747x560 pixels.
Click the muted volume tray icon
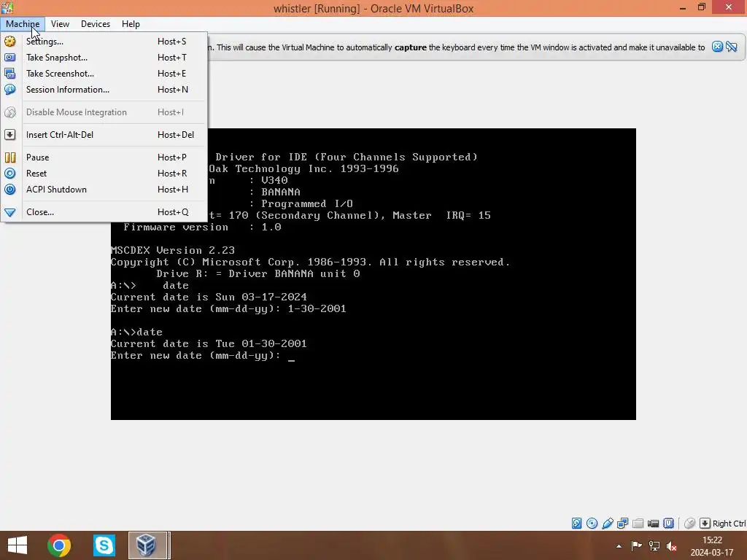coord(672,546)
